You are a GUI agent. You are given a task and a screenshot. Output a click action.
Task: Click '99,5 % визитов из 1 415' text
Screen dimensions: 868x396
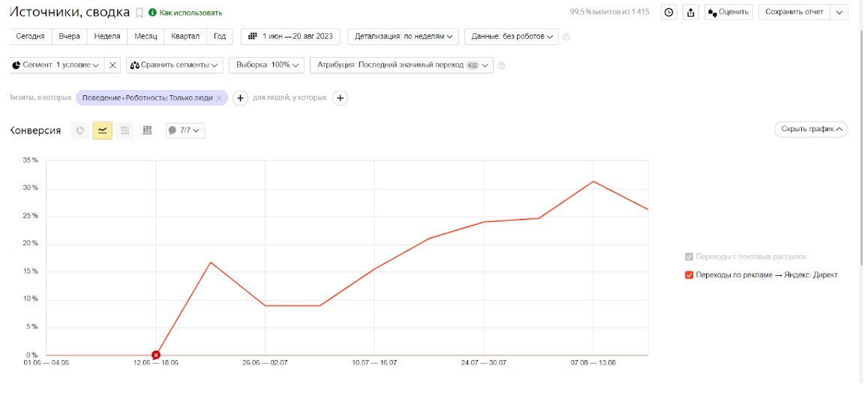point(609,11)
